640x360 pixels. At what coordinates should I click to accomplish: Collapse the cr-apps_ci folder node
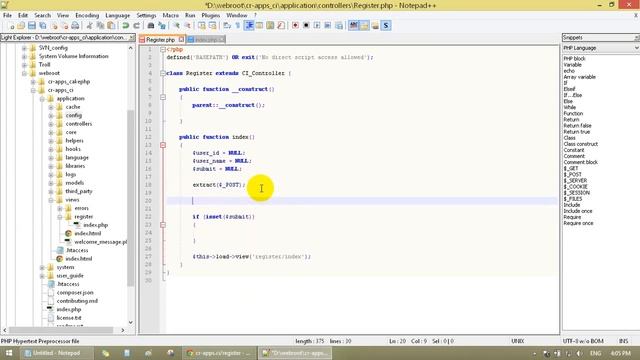[x=33, y=90]
